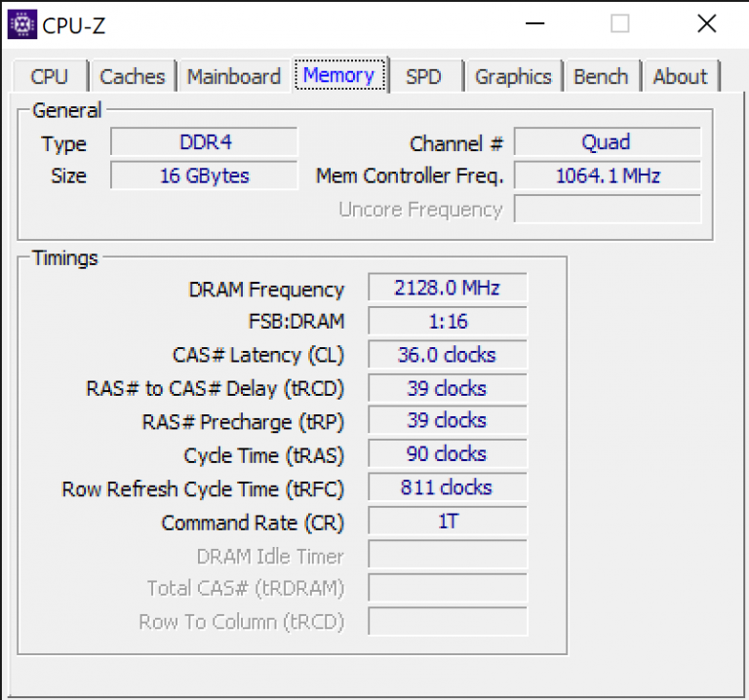Screen dimensions: 749x700
Task: Click the Command Rate field showing 1T
Action: [x=447, y=522]
